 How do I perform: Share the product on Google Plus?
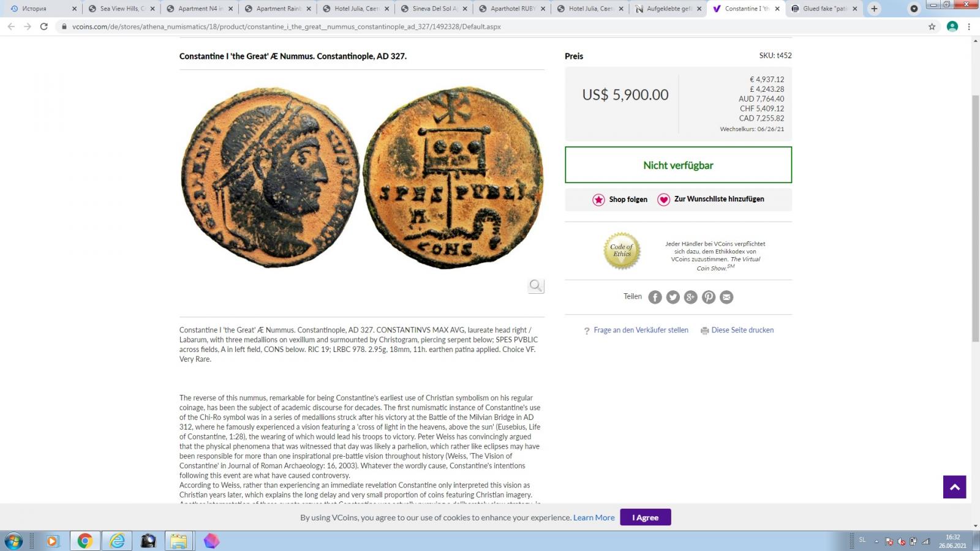tap(691, 297)
